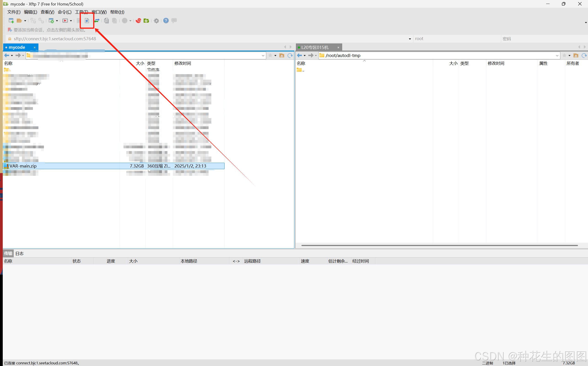The width and height of the screenshot is (588, 366).
Task: Click the blue help question mark icon
Action: pos(166,21)
